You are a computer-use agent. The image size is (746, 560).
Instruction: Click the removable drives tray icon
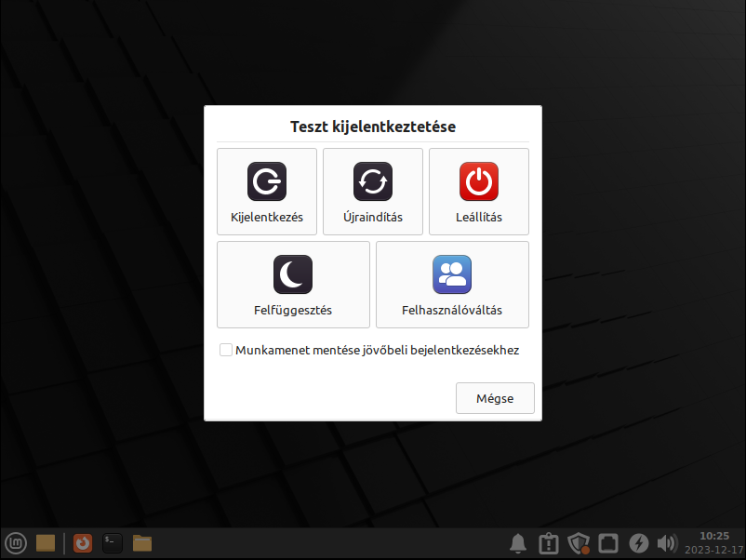[608, 543]
